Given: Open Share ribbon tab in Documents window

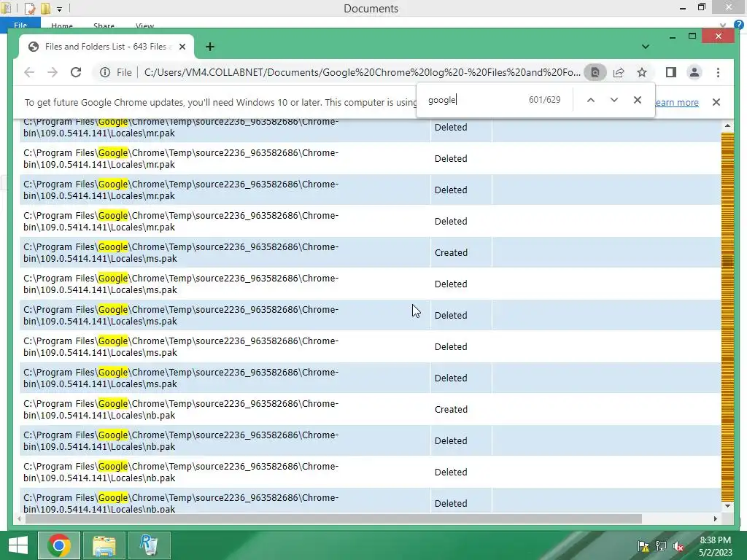Looking at the screenshot, I should coord(104,26).
